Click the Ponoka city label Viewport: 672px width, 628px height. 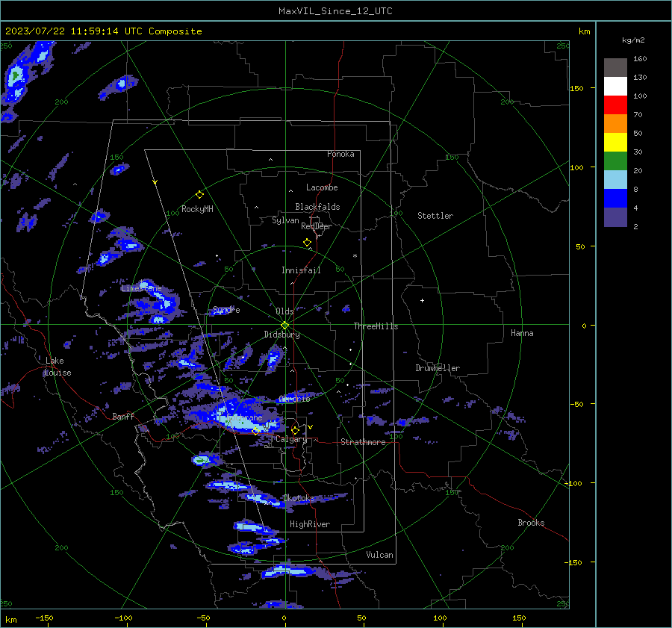(x=340, y=154)
